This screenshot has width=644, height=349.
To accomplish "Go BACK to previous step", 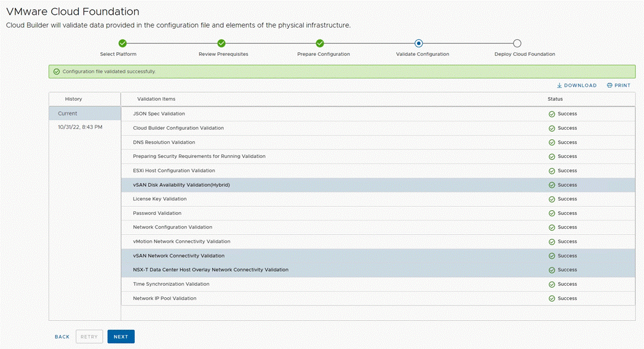I will tap(62, 337).
